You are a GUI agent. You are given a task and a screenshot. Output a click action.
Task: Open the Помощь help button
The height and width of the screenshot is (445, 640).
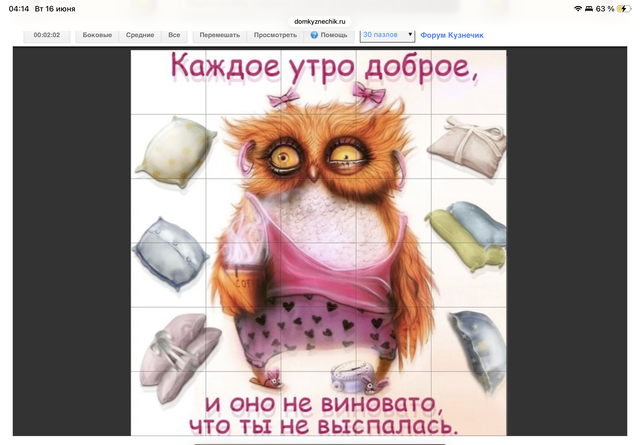point(329,36)
